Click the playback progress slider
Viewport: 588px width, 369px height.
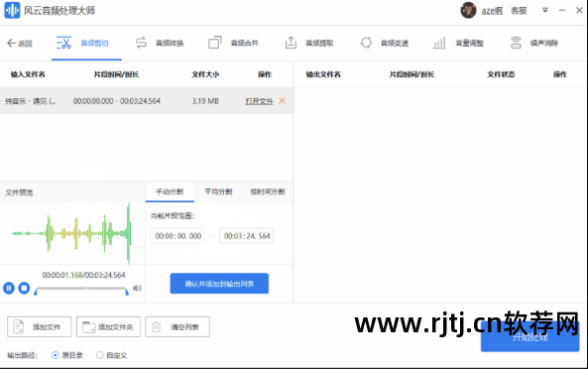click(81, 289)
